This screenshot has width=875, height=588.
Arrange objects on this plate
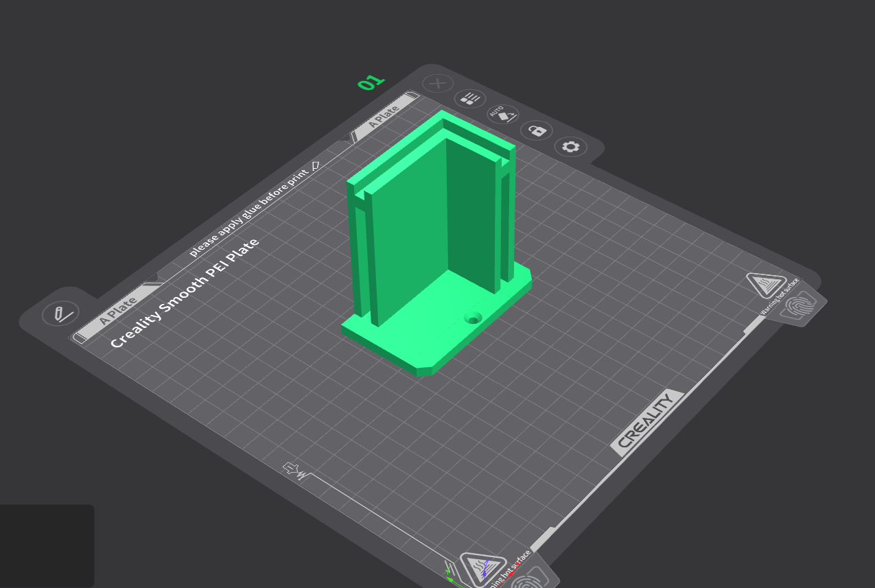click(470, 99)
